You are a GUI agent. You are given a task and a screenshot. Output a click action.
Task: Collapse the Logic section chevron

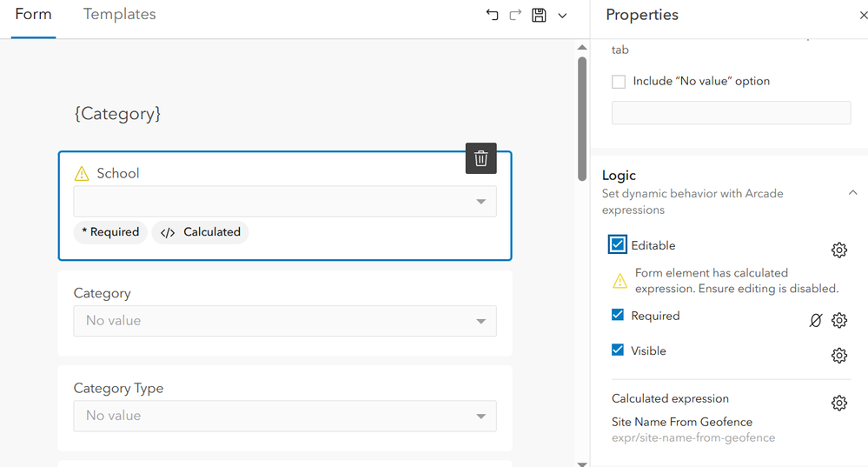click(x=852, y=193)
